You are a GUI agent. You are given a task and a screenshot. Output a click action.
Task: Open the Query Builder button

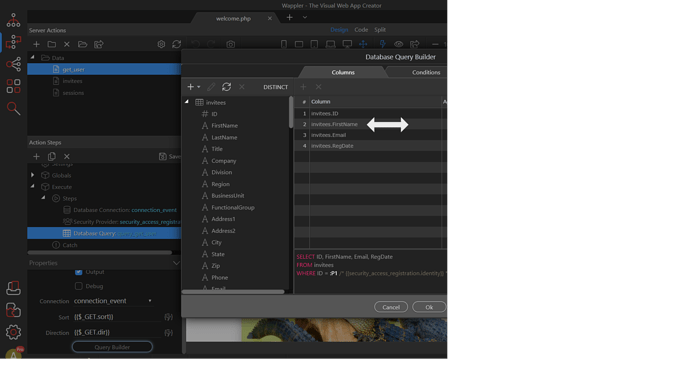[x=112, y=347]
